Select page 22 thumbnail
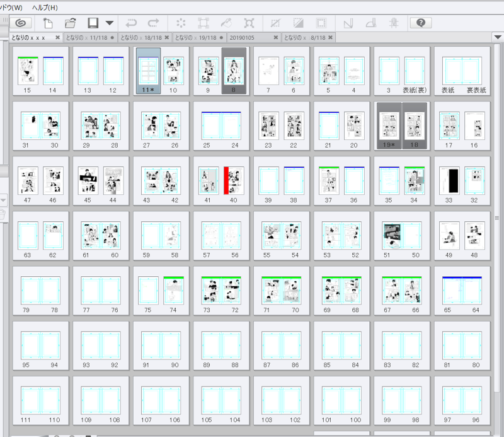 [294, 126]
